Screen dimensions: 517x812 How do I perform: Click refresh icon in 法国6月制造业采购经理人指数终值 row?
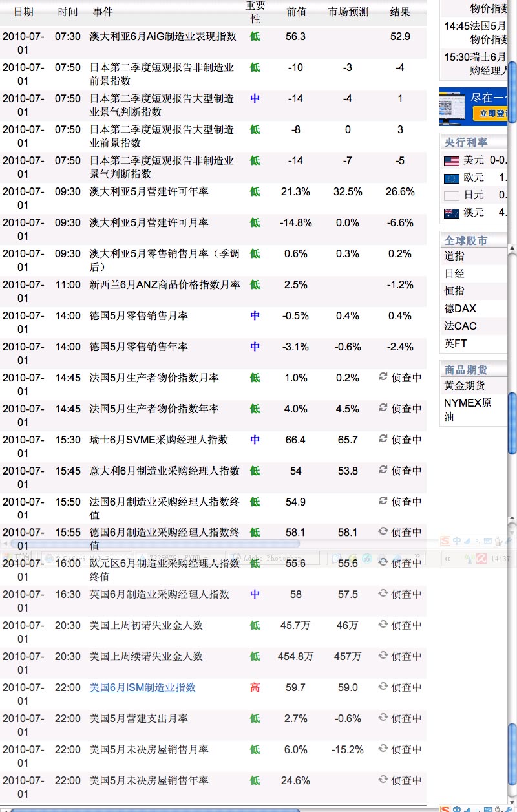point(383,500)
